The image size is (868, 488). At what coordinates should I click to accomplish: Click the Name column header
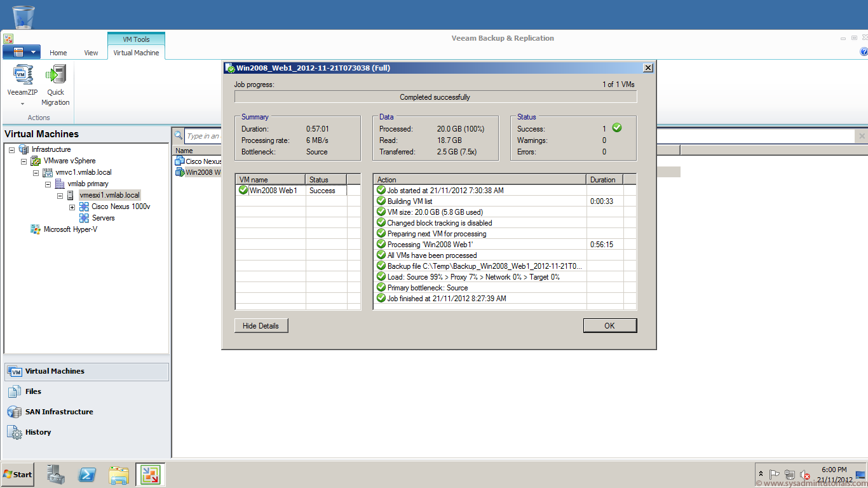pos(197,151)
